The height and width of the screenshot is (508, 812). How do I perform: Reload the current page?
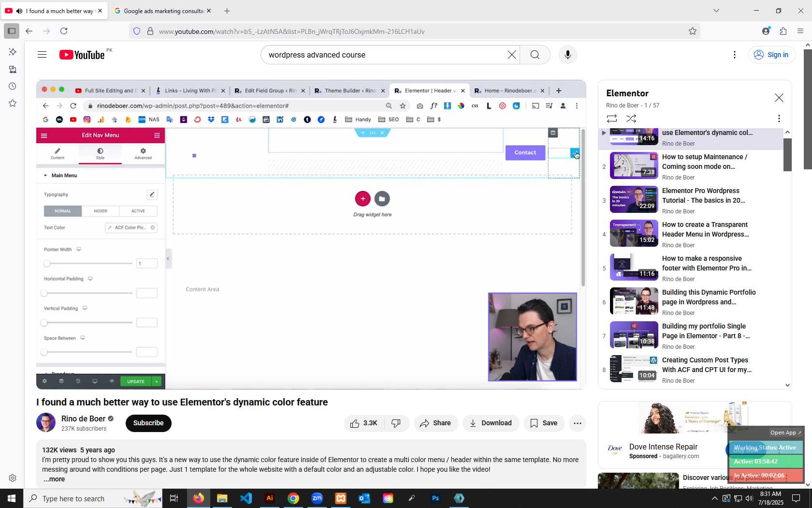pyautogui.click(x=64, y=31)
